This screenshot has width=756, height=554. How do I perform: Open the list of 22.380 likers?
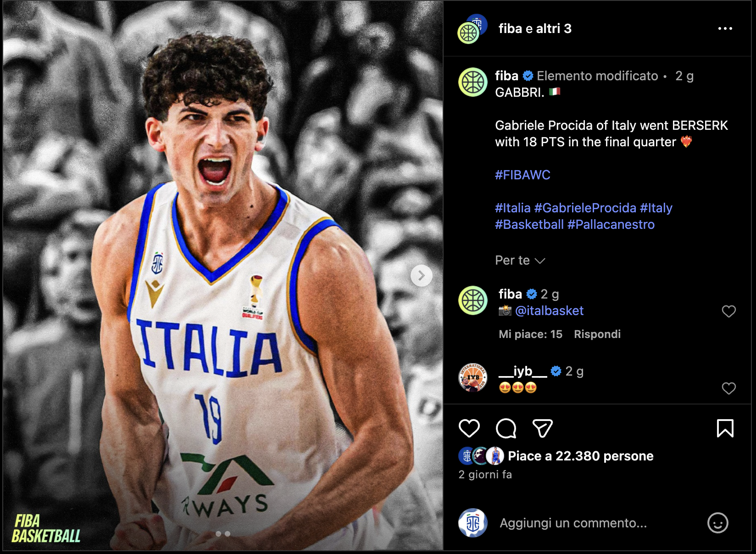click(580, 456)
